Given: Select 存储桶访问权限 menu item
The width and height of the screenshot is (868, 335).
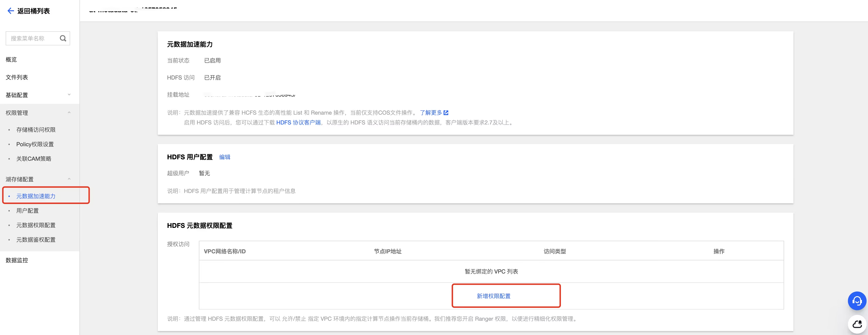Looking at the screenshot, I should [36, 130].
